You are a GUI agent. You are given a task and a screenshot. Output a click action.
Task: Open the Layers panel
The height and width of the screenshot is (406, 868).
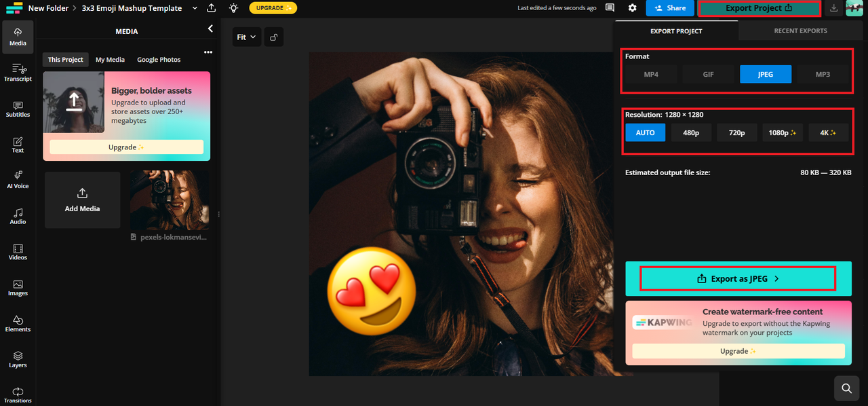coord(18,359)
